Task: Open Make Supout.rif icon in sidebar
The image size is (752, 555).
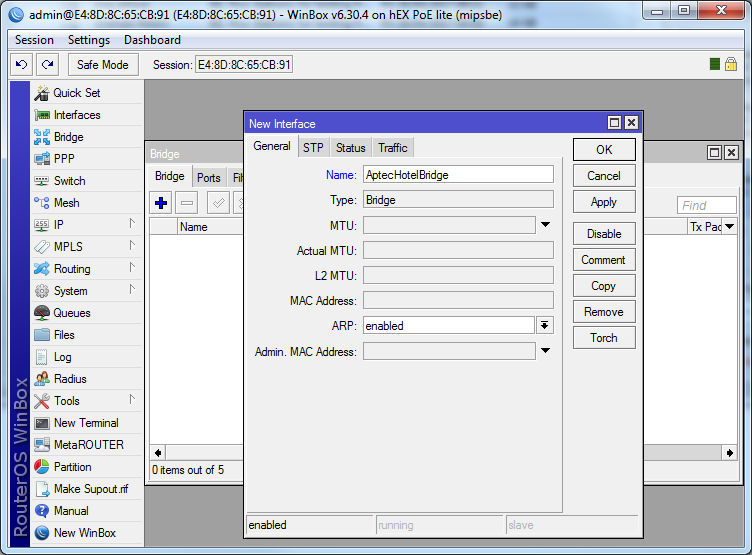Action: 42,489
